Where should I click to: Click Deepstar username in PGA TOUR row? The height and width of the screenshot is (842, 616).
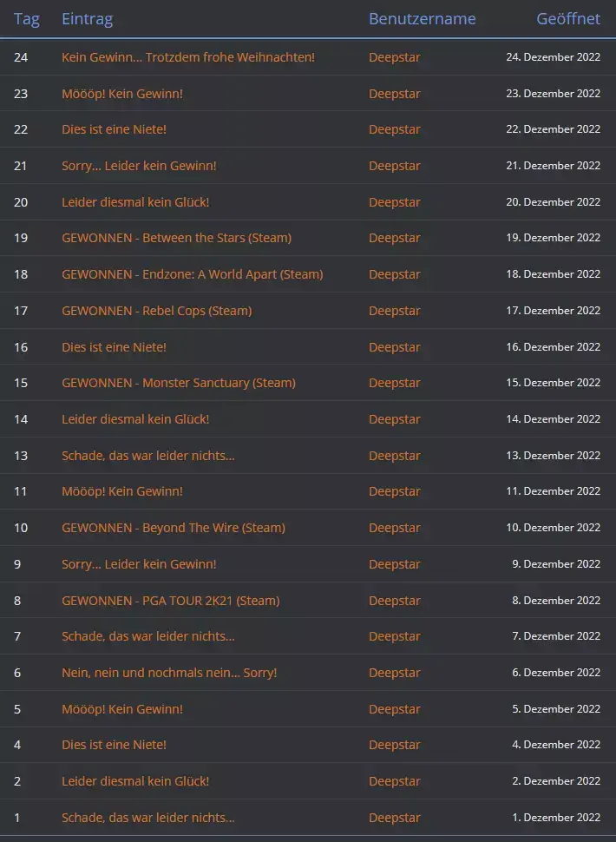(x=395, y=601)
